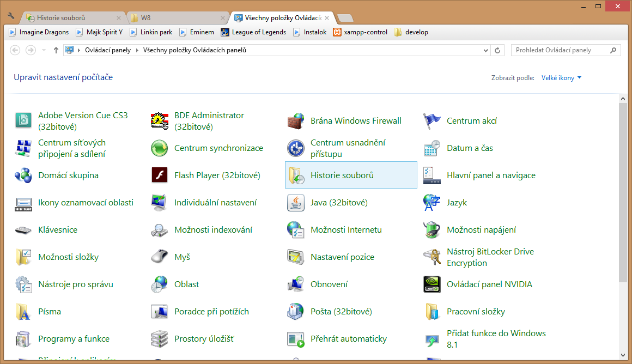Click Poradce při potížích link

(x=211, y=312)
